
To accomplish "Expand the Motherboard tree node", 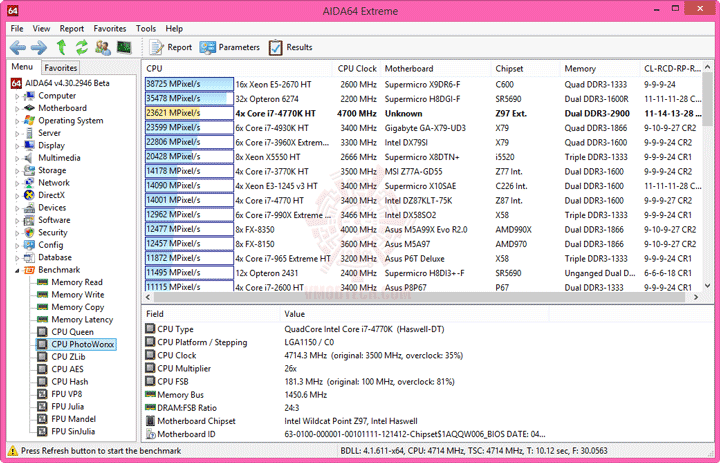I will point(17,108).
